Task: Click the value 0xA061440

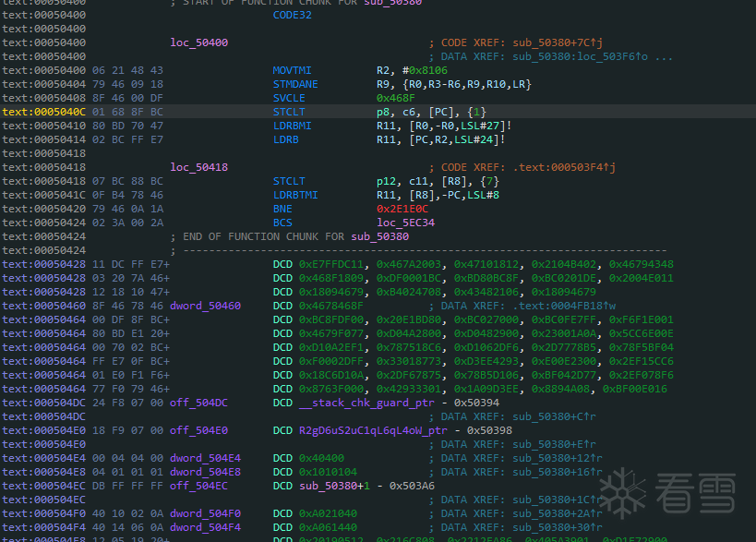Action: [328, 527]
